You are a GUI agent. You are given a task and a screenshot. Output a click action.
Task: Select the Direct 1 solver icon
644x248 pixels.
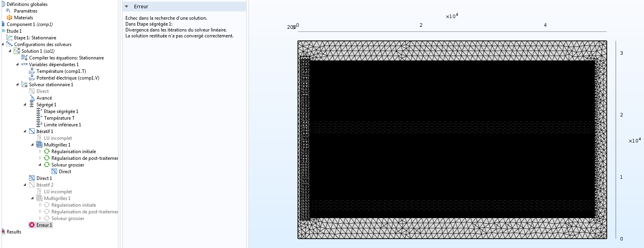pyautogui.click(x=32, y=178)
